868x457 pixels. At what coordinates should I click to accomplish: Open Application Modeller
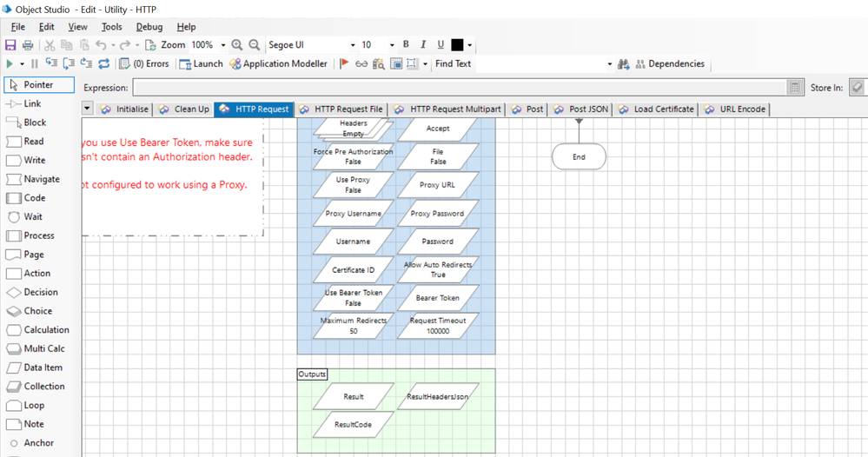[279, 63]
